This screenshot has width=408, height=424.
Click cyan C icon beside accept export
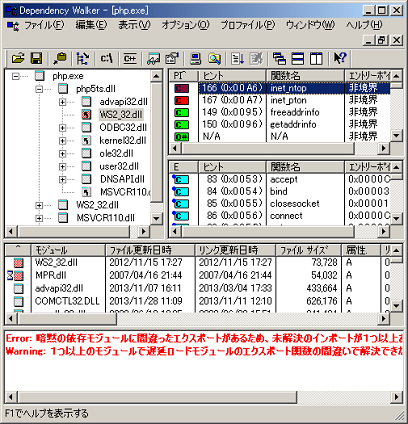click(180, 179)
